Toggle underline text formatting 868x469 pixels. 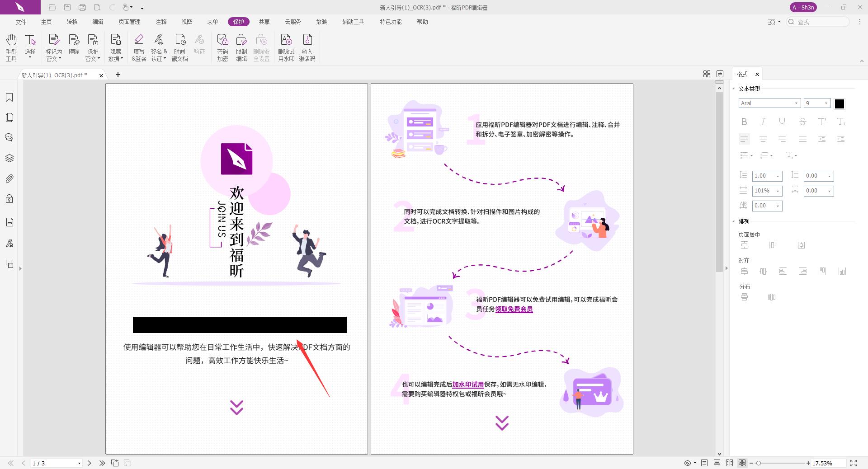[x=782, y=122]
